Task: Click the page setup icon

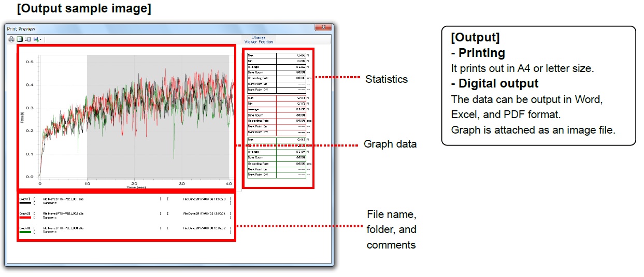Action: pos(19,39)
